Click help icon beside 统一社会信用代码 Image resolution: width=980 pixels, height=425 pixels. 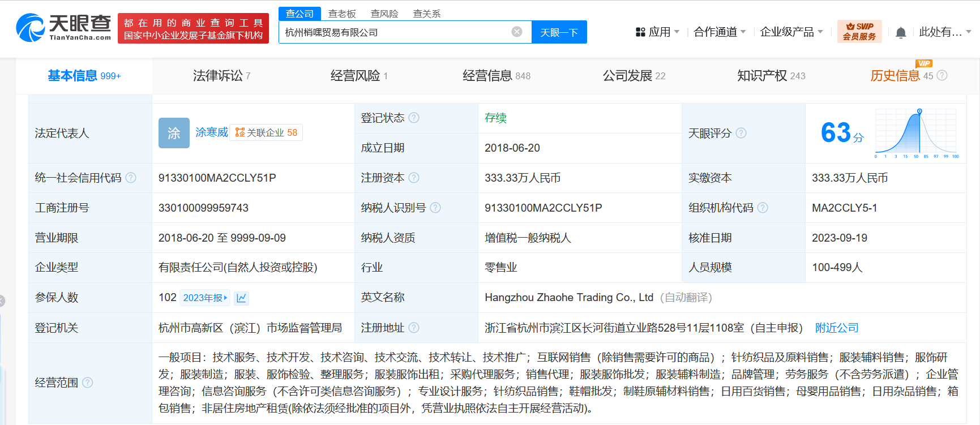(131, 178)
